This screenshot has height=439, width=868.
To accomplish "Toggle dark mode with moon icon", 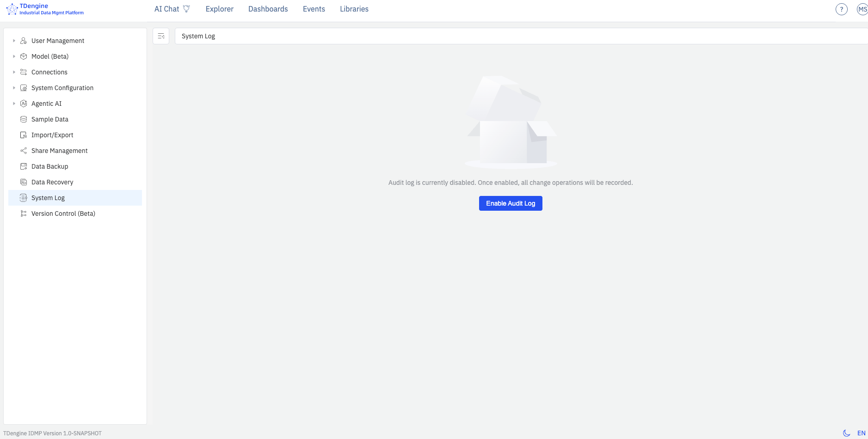I will point(847,433).
